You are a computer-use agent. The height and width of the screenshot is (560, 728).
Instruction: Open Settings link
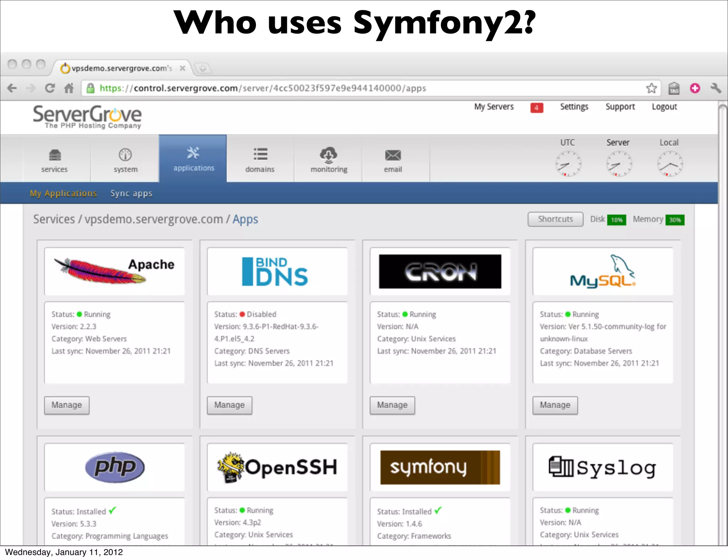tap(574, 107)
